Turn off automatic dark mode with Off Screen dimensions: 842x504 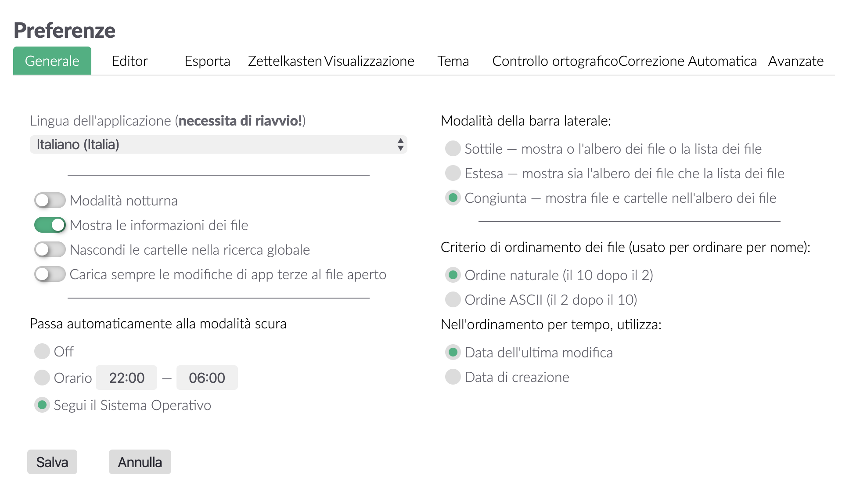coord(42,351)
